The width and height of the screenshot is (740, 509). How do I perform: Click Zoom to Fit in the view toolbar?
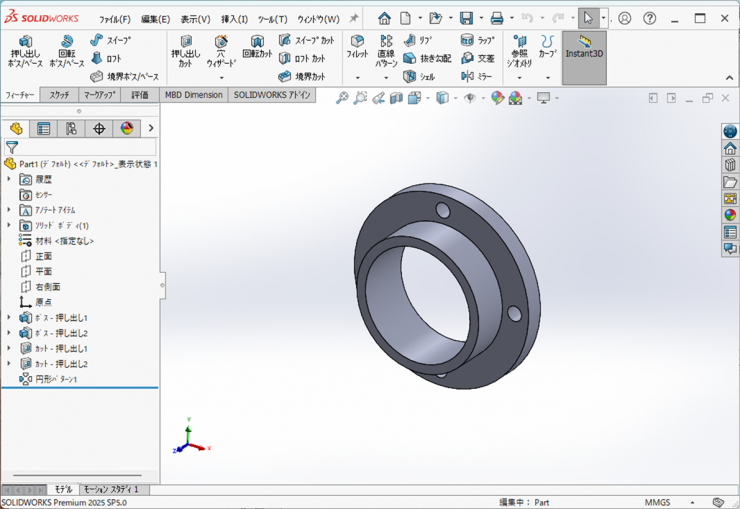coord(342,98)
